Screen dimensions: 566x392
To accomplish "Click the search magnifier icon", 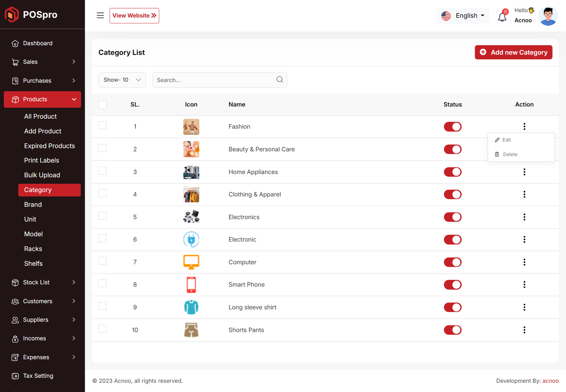I will tap(279, 80).
